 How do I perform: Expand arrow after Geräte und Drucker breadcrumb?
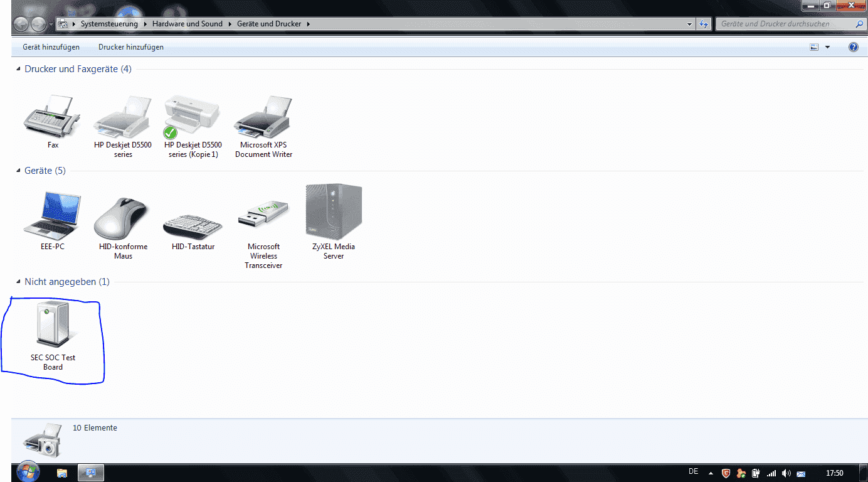click(309, 24)
